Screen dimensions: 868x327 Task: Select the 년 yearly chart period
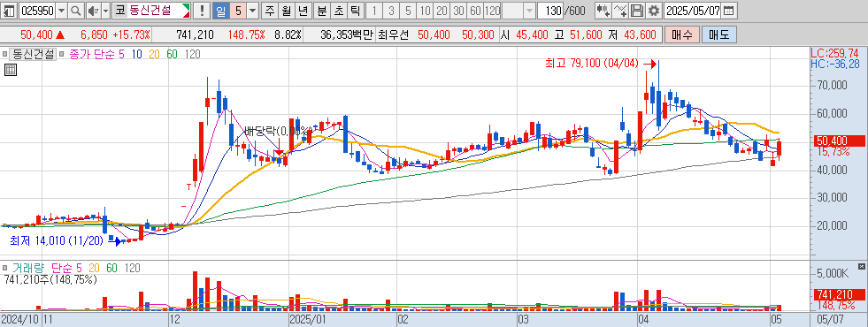click(303, 10)
